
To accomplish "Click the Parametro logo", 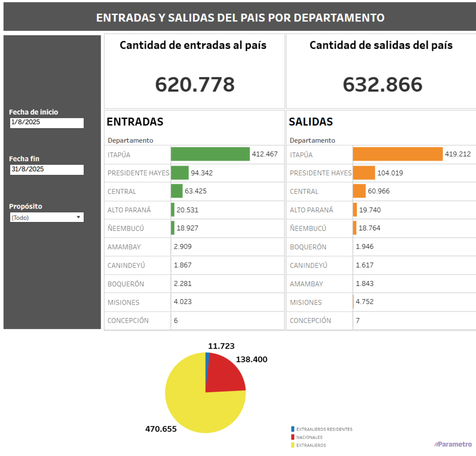I will 453,445.
